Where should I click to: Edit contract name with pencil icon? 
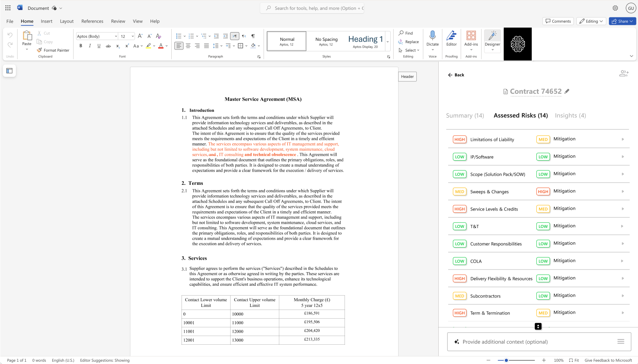[567, 91]
